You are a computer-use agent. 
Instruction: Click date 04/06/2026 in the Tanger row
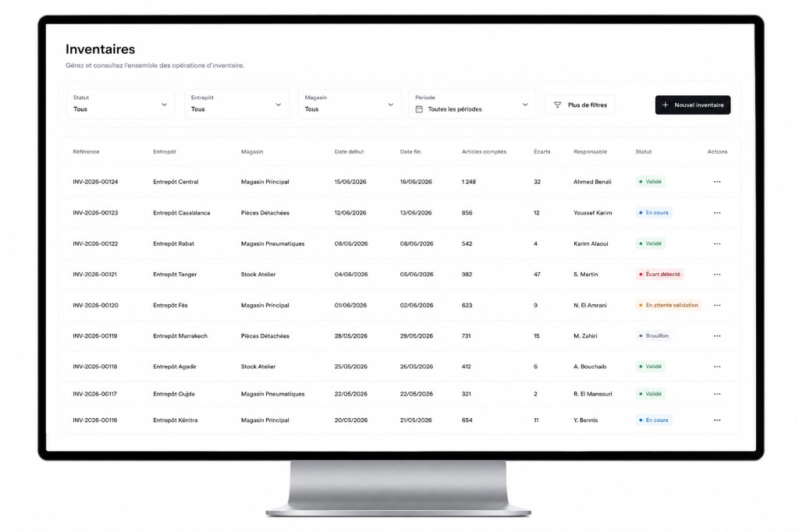click(351, 274)
